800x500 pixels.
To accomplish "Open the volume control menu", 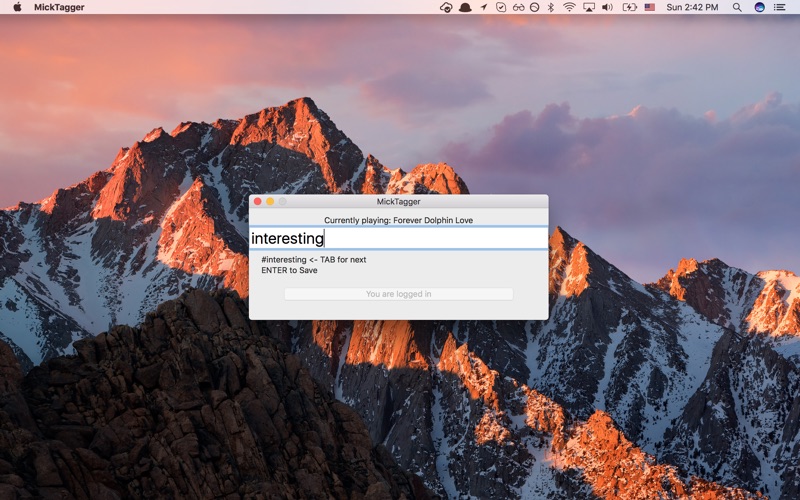I will point(607,7).
